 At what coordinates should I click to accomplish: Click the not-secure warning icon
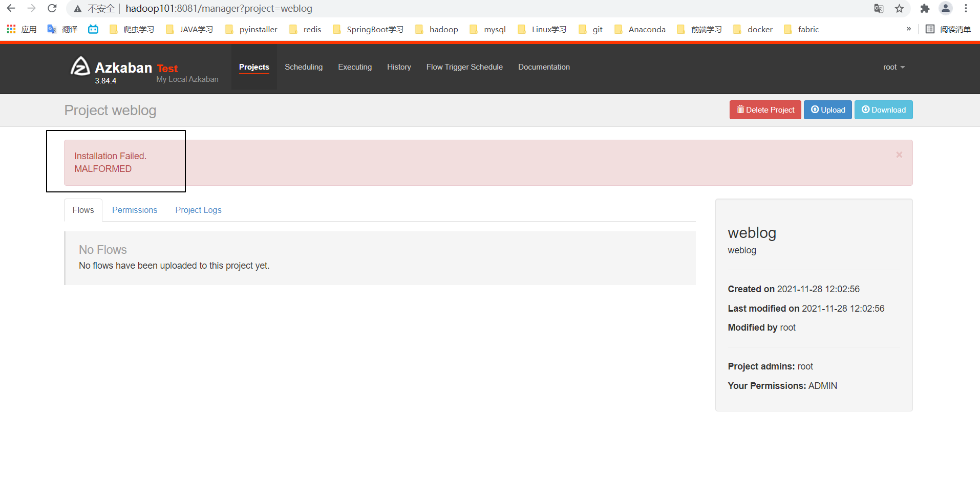click(78, 9)
